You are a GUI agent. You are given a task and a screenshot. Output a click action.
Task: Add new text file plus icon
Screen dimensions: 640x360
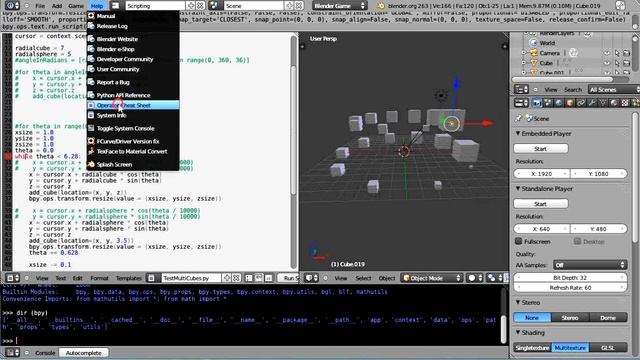point(227,278)
